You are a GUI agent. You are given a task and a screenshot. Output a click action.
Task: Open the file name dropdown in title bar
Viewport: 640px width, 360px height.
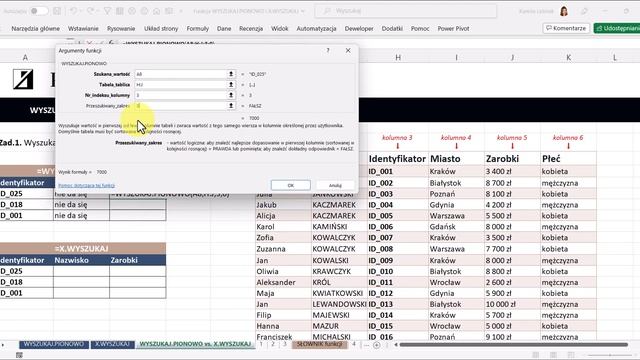(x=303, y=11)
